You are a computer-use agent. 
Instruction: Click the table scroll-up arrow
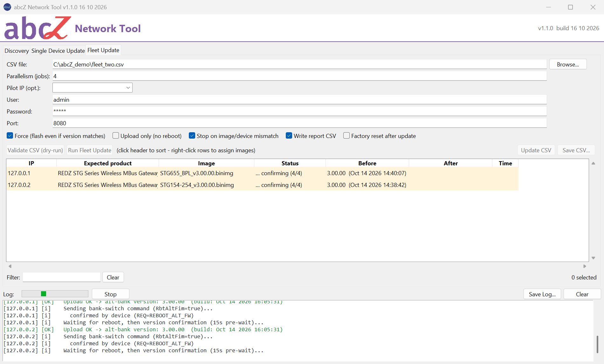pos(593,163)
